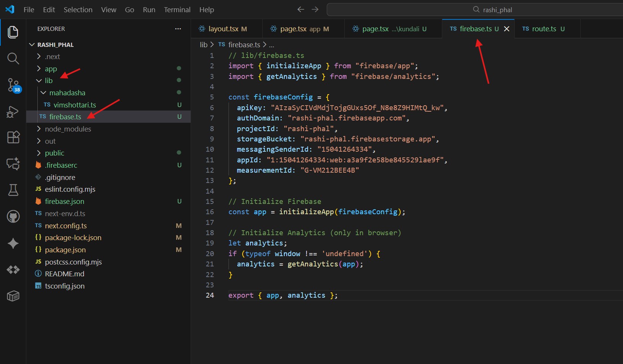Screen dimensions: 623x364
Task: Click the Explorer more actions ellipsis
Action: tap(178, 29)
